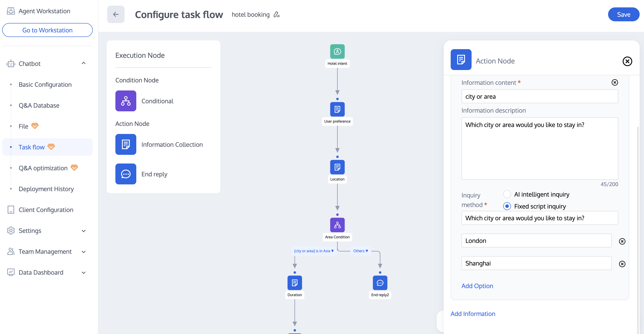Select the End reply palette icon
The height and width of the screenshot is (334, 644).
click(x=126, y=174)
